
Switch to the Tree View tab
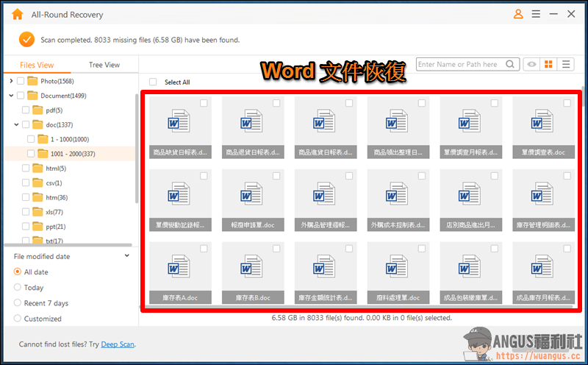(x=104, y=65)
